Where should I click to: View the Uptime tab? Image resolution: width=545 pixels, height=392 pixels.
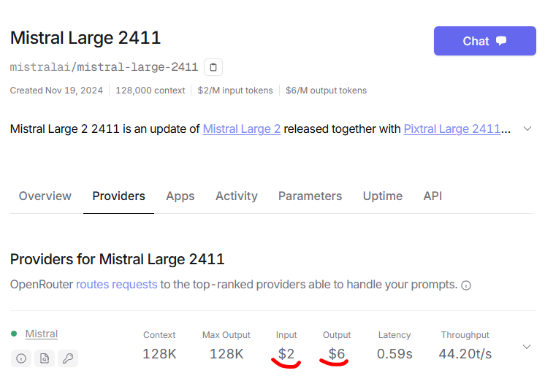[383, 196]
